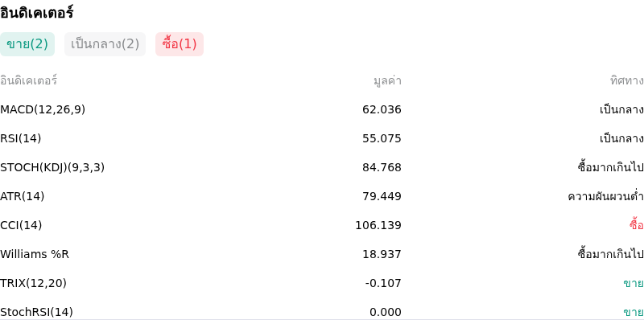Click the ทิศทาง column header
Screen dimensions: 644x320
(627, 81)
